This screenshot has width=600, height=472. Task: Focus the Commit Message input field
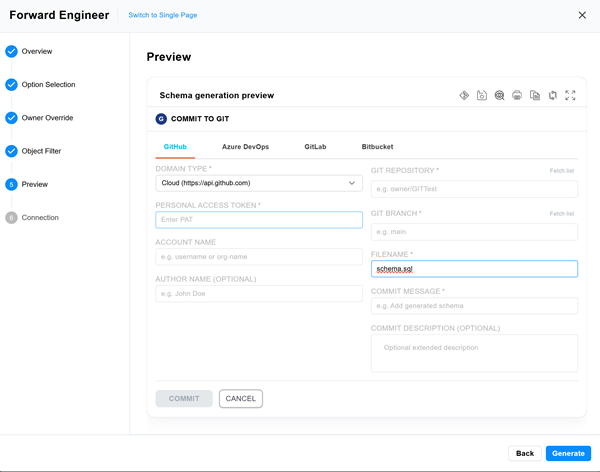click(474, 306)
